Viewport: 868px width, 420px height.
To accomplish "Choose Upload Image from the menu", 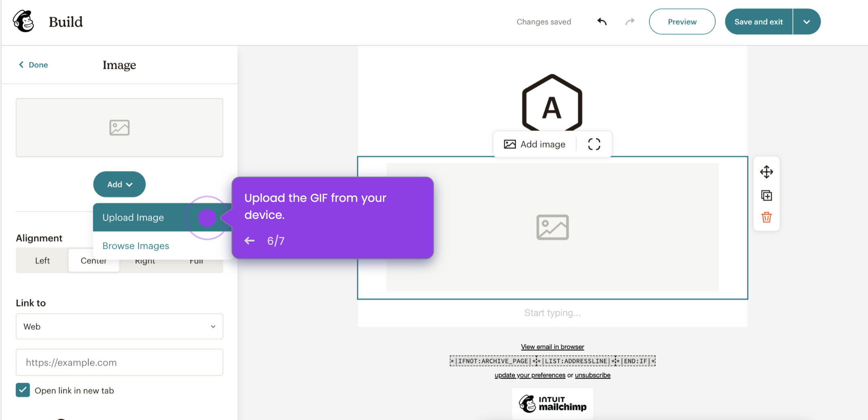I will (x=133, y=217).
